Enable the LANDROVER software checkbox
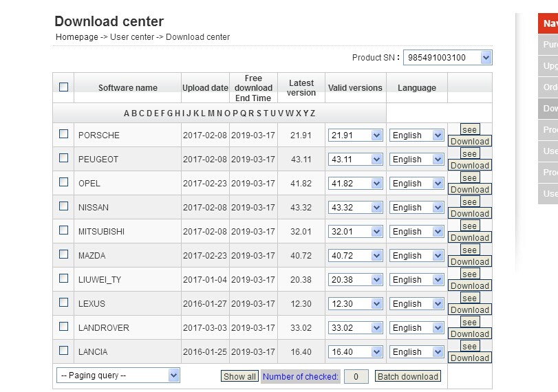Screen dimensions: 558x392 [x=64, y=327]
